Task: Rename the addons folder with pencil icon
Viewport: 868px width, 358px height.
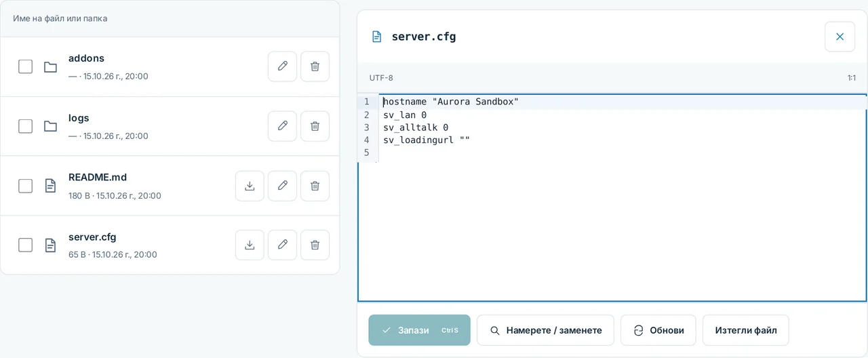Action: point(282,66)
